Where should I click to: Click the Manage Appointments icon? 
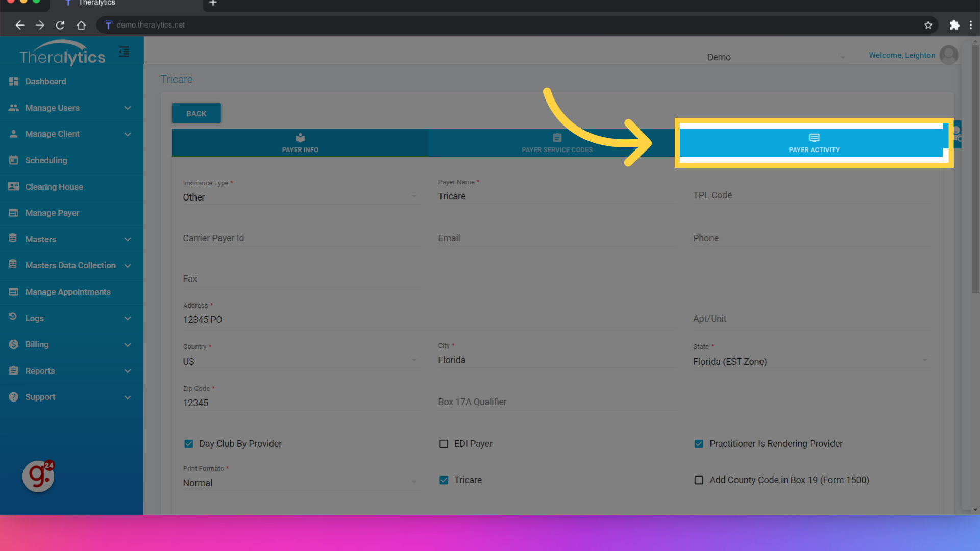(x=14, y=292)
